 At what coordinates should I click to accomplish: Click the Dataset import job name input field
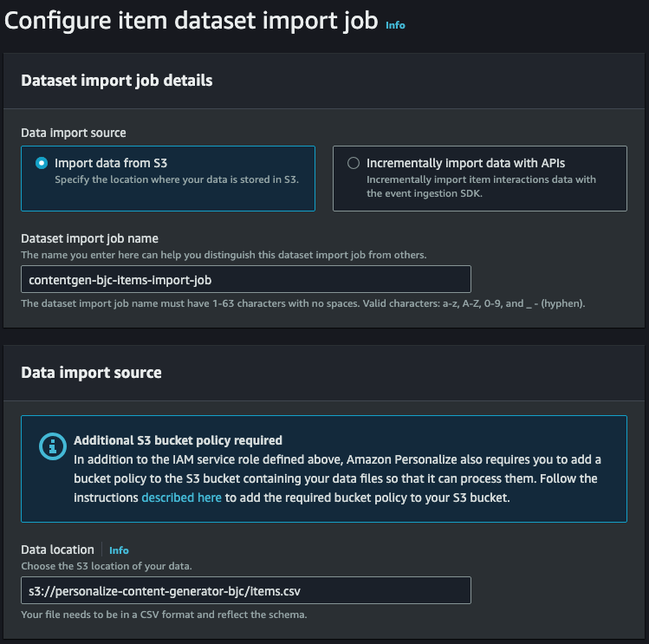(246, 280)
